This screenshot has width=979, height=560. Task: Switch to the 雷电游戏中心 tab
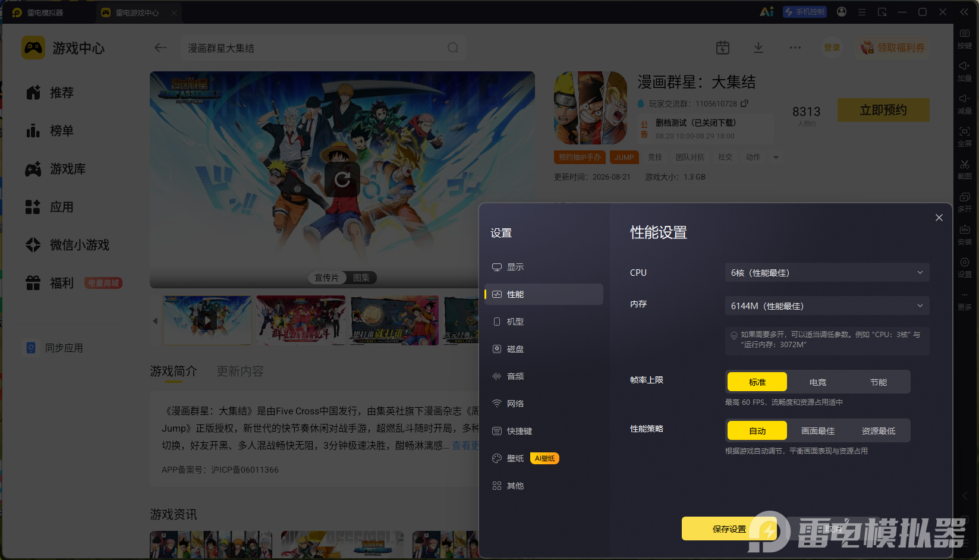[138, 12]
